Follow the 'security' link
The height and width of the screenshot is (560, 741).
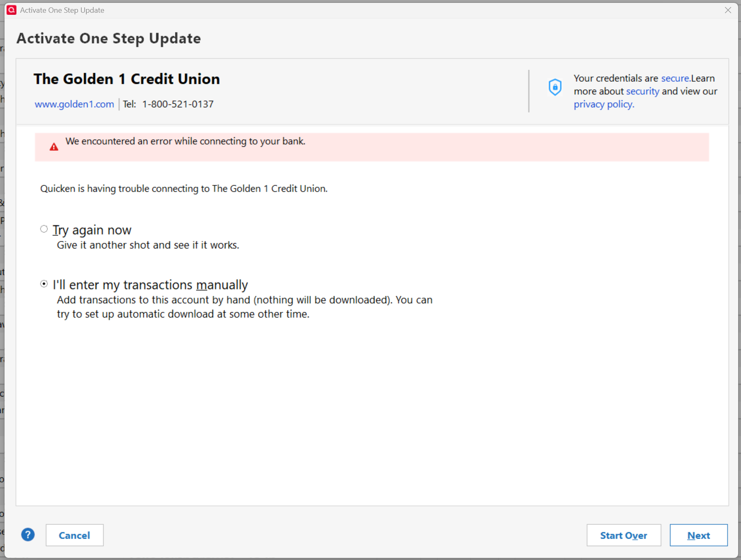pos(642,91)
